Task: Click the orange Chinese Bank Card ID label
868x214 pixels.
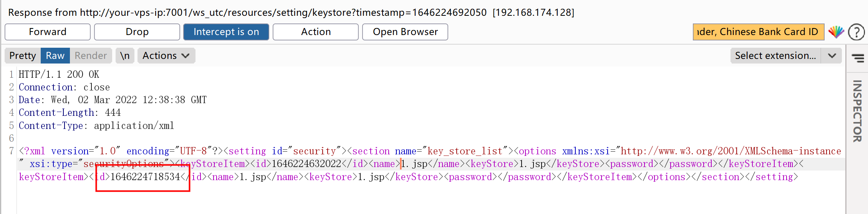Action: coord(758,32)
